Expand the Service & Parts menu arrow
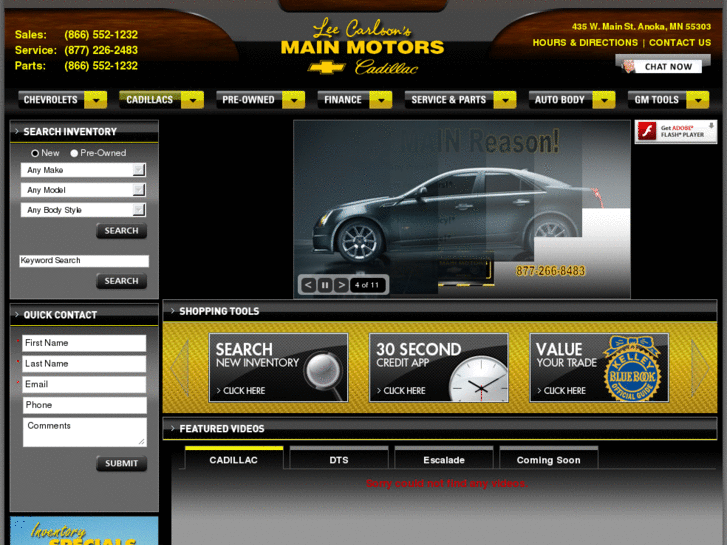This screenshot has height=545, width=727. (505, 100)
